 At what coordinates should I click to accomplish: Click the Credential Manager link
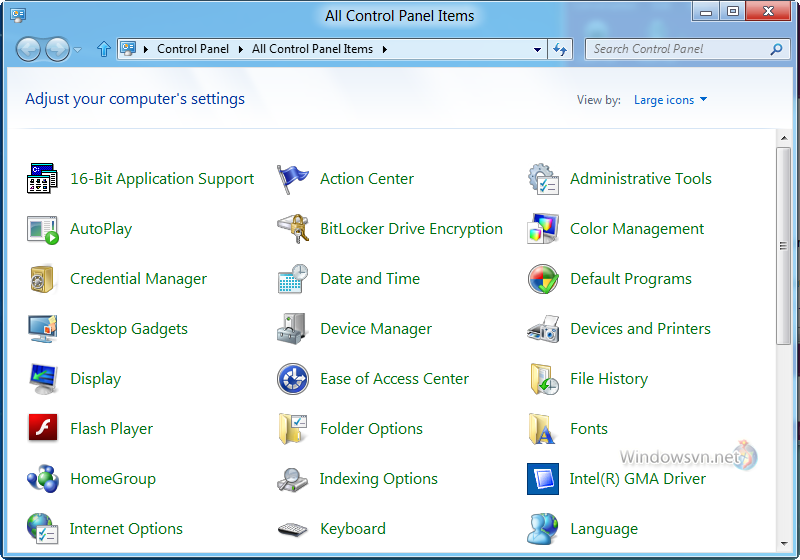click(138, 279)
